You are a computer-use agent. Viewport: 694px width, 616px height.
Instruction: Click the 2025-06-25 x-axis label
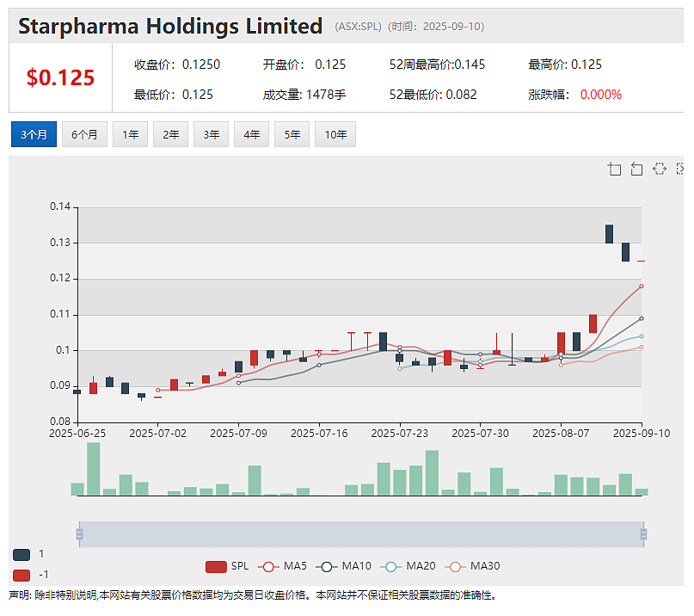point(77,434)
